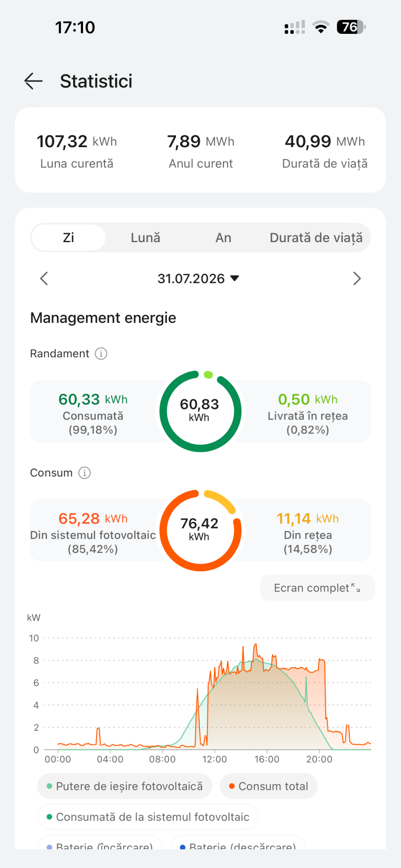The height and width of the screenshot is (868, 401).
Task: Select the Zi tab
Action: click(68, 237)
